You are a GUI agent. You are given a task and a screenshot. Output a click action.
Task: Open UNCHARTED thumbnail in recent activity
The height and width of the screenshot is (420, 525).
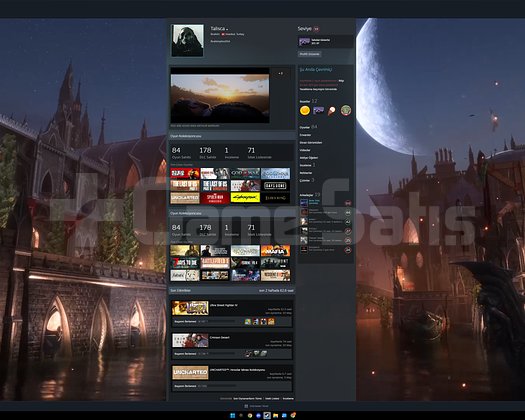click(190, 372)
